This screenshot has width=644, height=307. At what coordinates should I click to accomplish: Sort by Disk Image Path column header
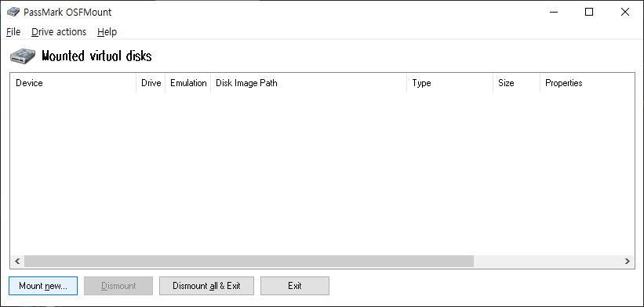pos(309,83)
